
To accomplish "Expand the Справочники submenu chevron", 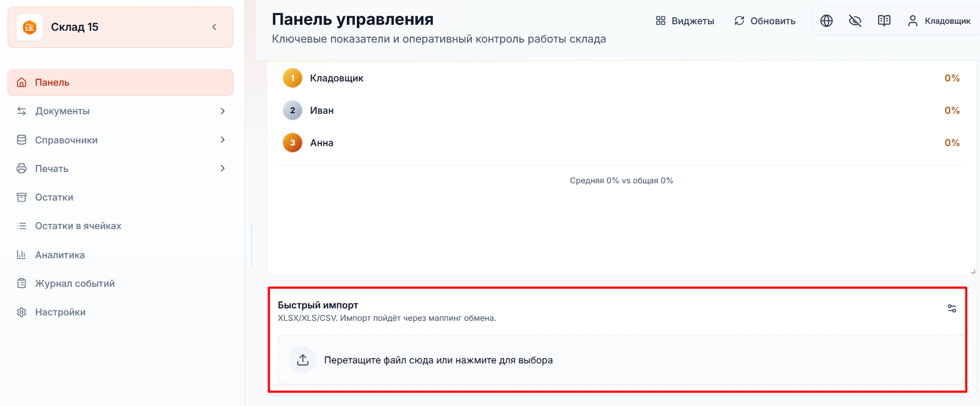I will (222, 140).
